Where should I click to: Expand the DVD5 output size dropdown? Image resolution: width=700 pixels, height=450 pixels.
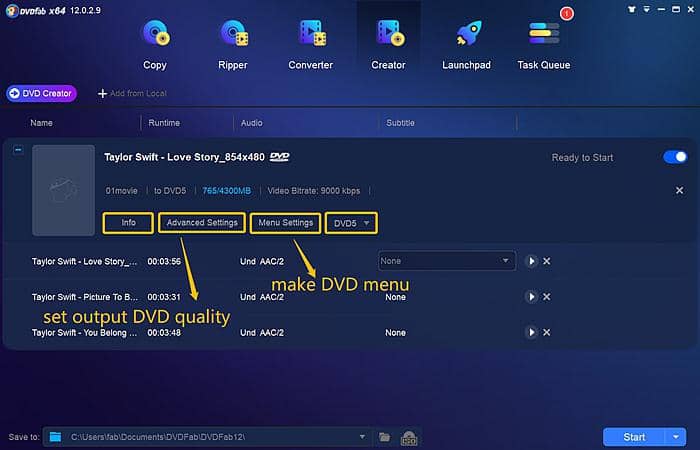point(351,223)
